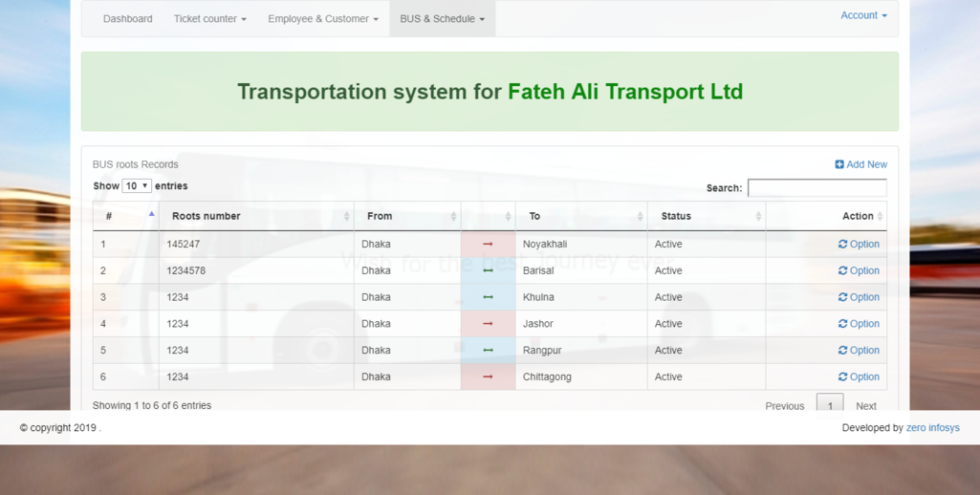Go to the Dashboard tab
This screenshot has height=495, width=980.
pyautogui.click(x=127, y=19)
